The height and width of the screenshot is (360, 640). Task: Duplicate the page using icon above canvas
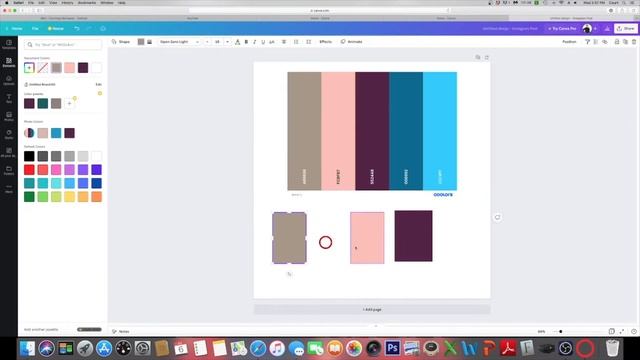[x=478, y=57]
